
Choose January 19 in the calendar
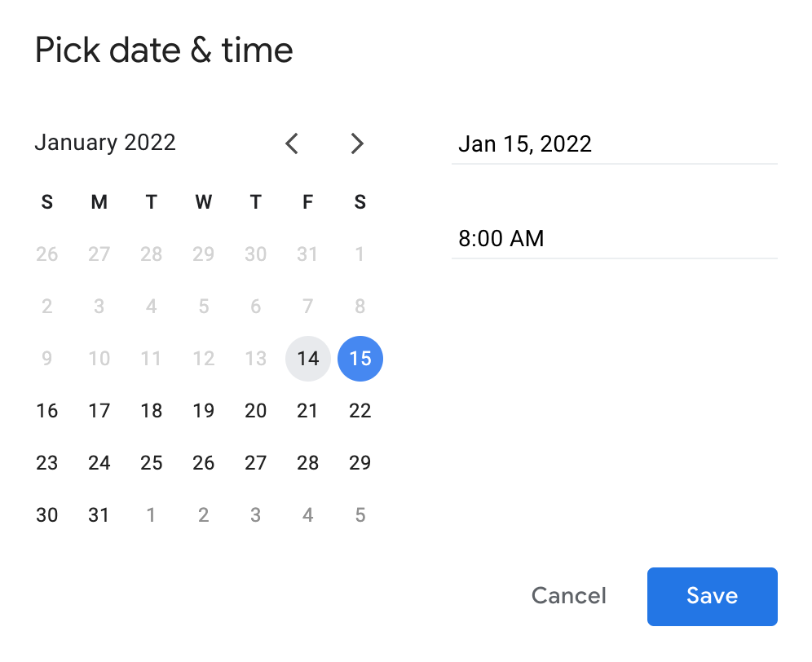pyautogui.click(x=204, y=411)
